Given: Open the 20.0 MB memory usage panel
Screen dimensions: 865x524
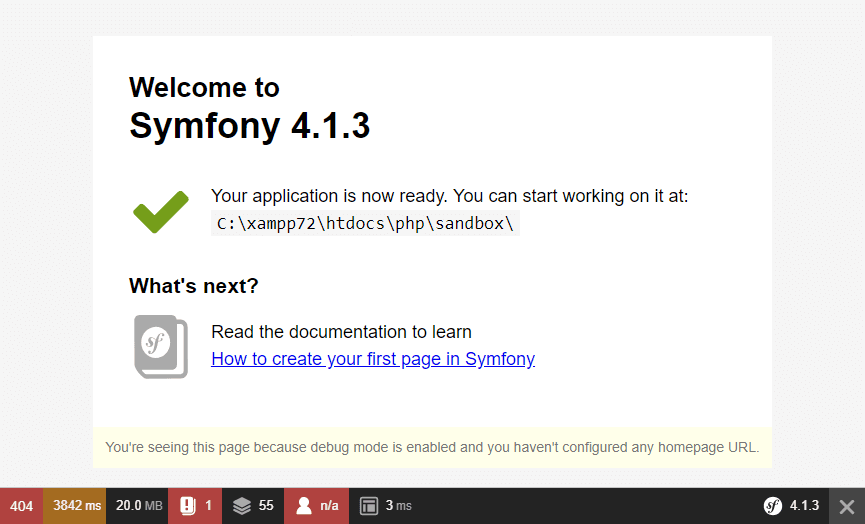Looking at the screenshot, I should click(x=137, y=506).
